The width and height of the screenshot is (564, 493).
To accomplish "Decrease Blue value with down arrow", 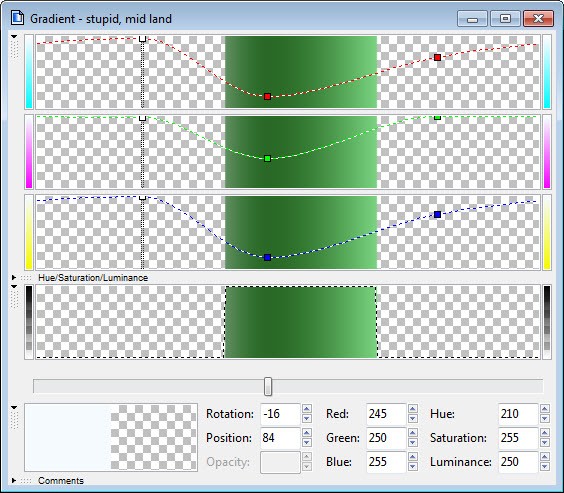I will (x=413, y=467).
